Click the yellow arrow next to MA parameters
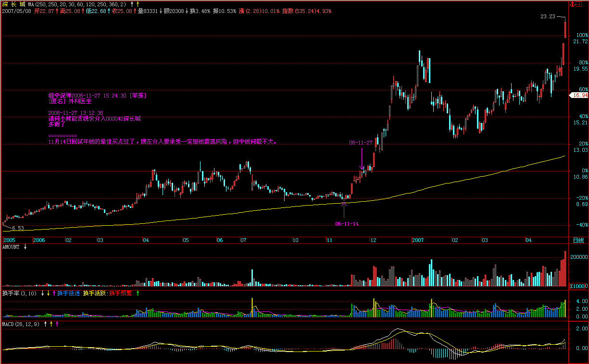Screen dimensions: 589x364 pos(138,4)
